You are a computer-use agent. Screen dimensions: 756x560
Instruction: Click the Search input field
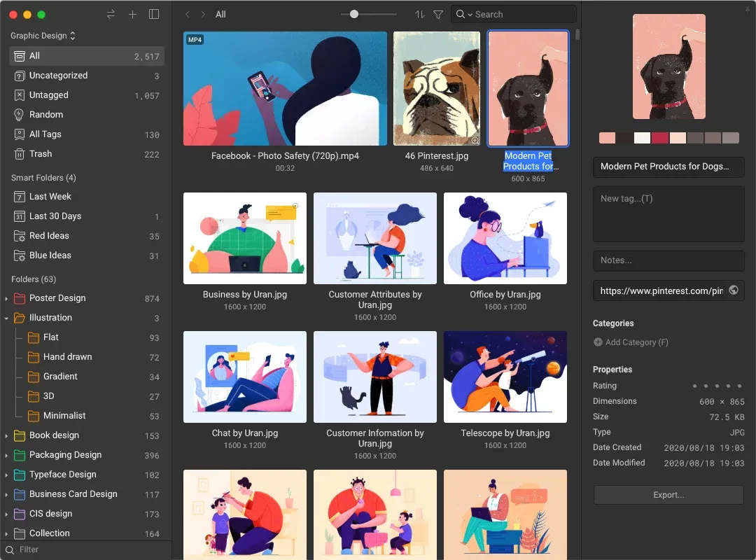pos(514,15)
